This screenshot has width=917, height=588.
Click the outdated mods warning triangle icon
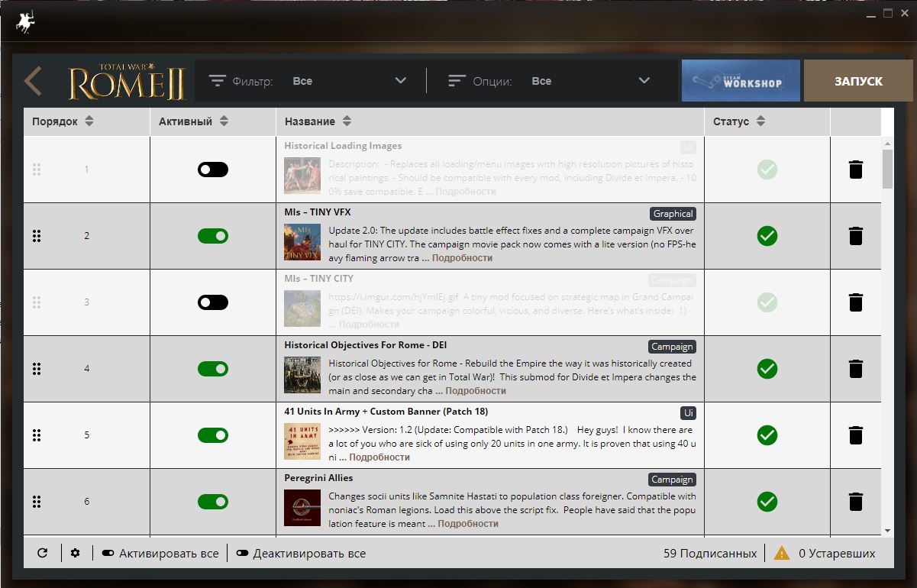pyautogui.click(x=782, y=553)
